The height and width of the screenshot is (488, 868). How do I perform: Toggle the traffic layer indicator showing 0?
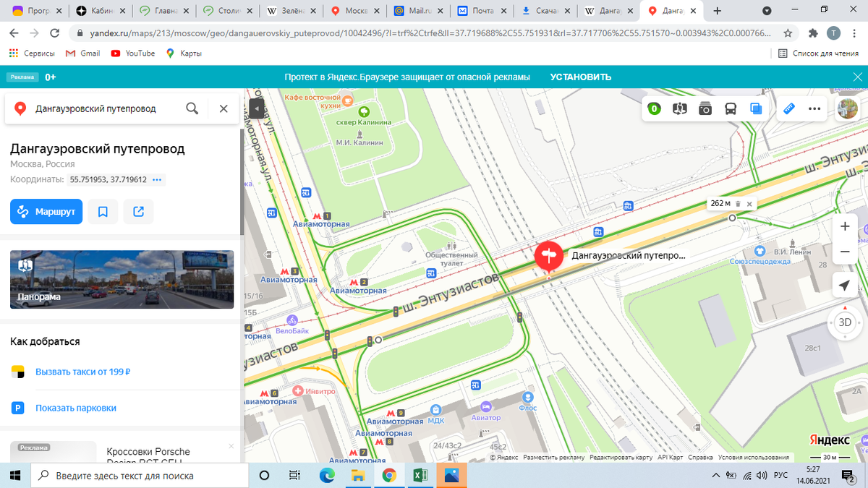(655, 108)
